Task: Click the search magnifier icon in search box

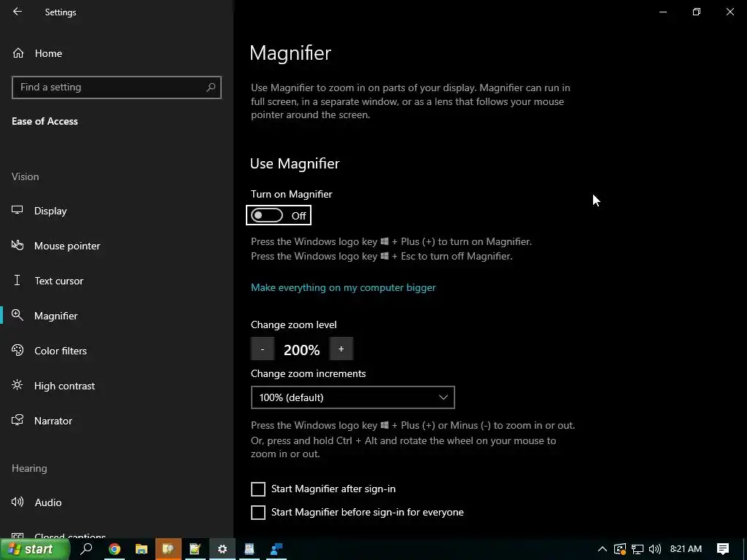Action: [x=211, y=87]
